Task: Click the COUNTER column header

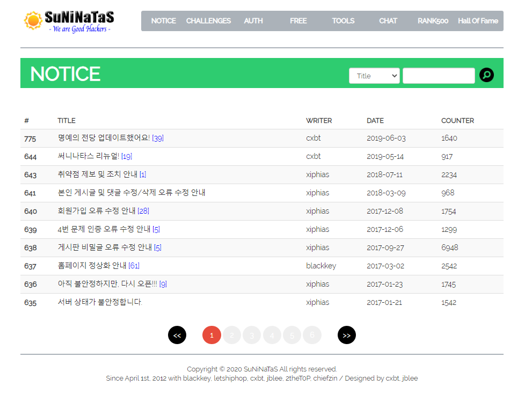Action: (457, 121)
